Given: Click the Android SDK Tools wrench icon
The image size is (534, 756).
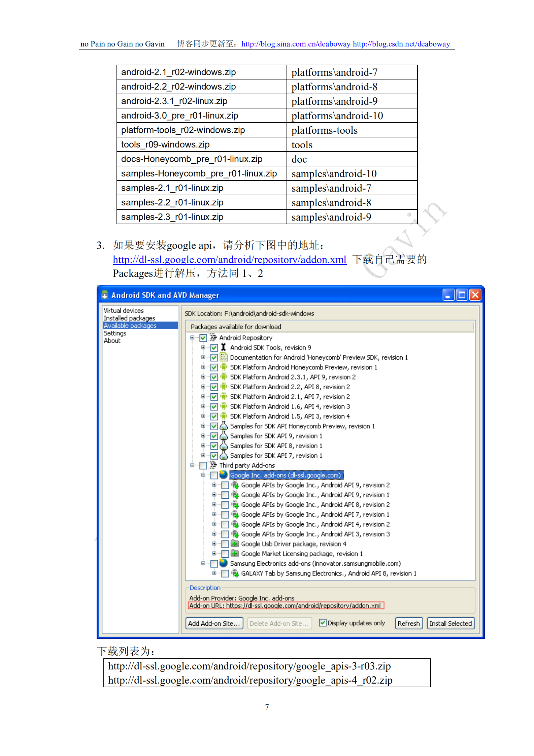Looking at the screenshot, I should (224, 347).
